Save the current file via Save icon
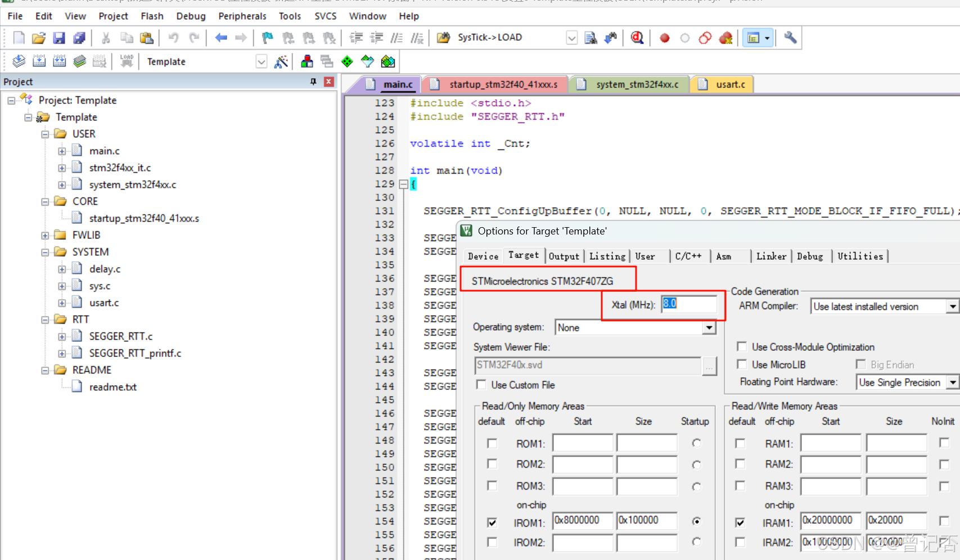Viewport: 960px width, 560px height. click(x=59, y=38)
